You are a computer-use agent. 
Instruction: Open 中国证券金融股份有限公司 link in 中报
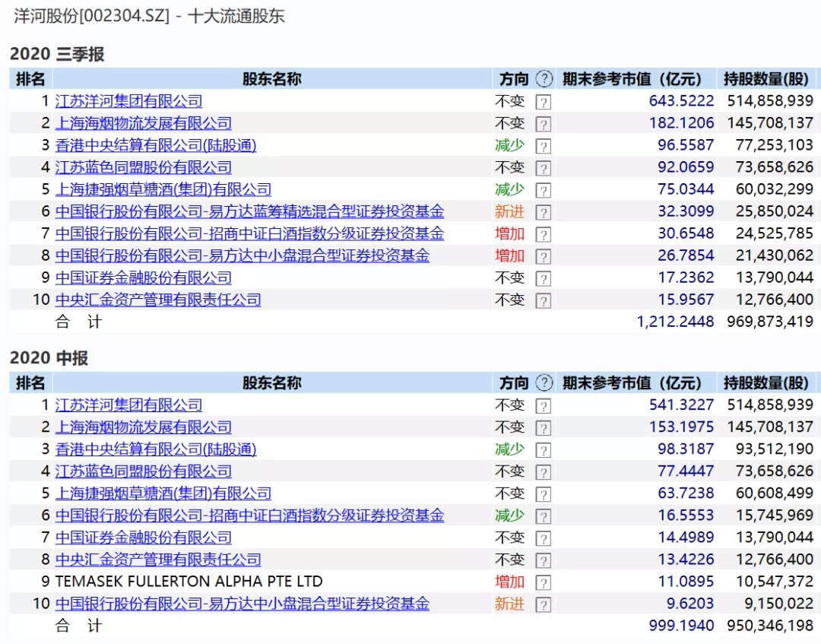(x=144, y=538)
